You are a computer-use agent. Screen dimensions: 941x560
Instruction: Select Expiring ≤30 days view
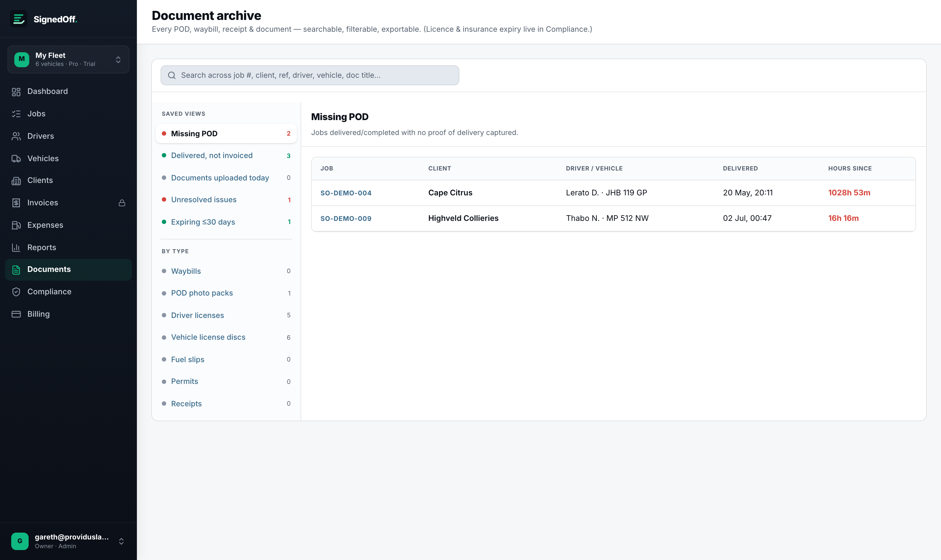coord(226,222)
